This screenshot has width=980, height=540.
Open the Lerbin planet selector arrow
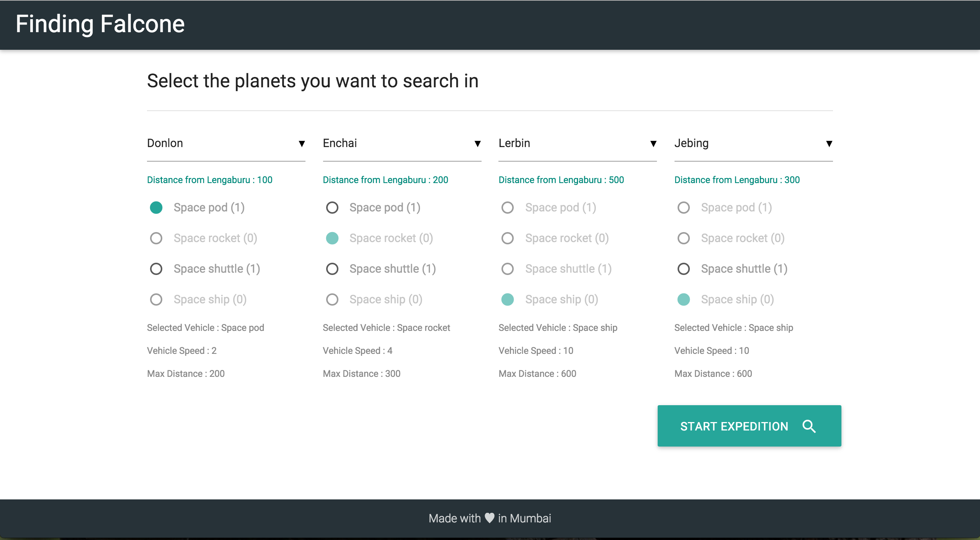(x=653, y=144)
